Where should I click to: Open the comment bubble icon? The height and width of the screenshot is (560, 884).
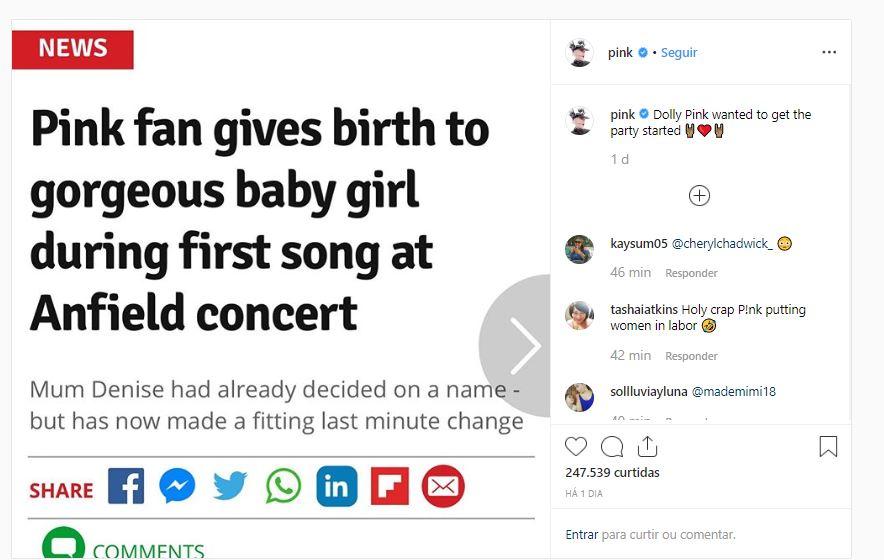click(612, 447)
